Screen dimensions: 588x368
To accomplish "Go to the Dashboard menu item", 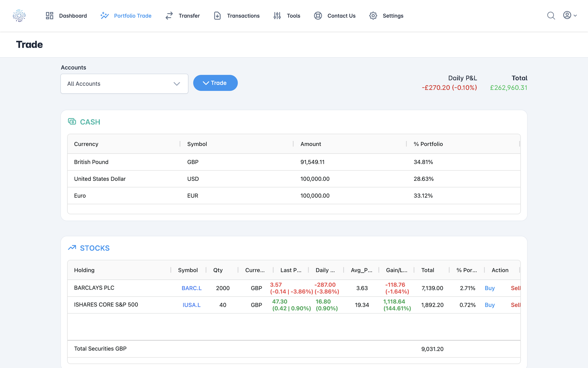I will point(73,16).
